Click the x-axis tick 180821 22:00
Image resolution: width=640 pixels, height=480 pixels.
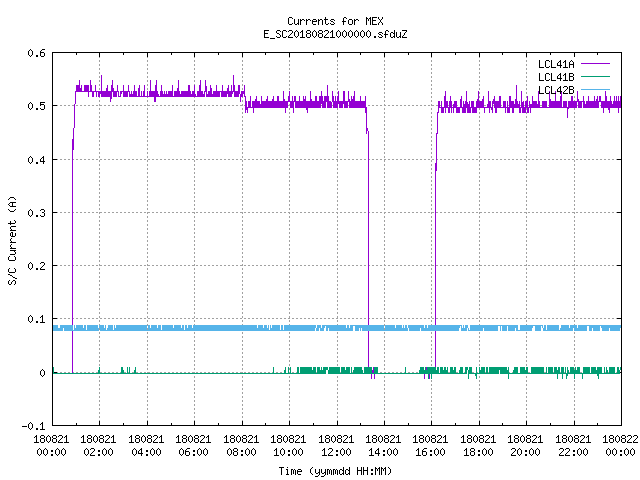click(x=573, y=445)
